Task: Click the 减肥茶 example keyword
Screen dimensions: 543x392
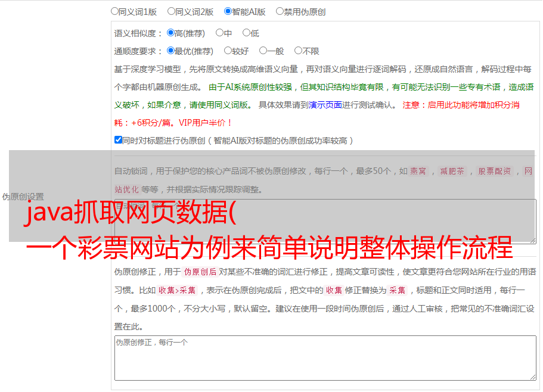Action: [x=452, y=171]
